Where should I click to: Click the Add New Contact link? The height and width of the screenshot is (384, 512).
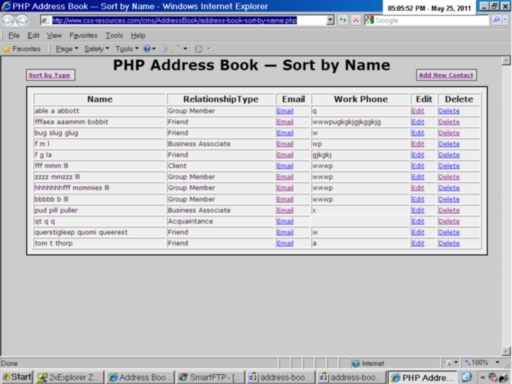[x=446, y=75]
